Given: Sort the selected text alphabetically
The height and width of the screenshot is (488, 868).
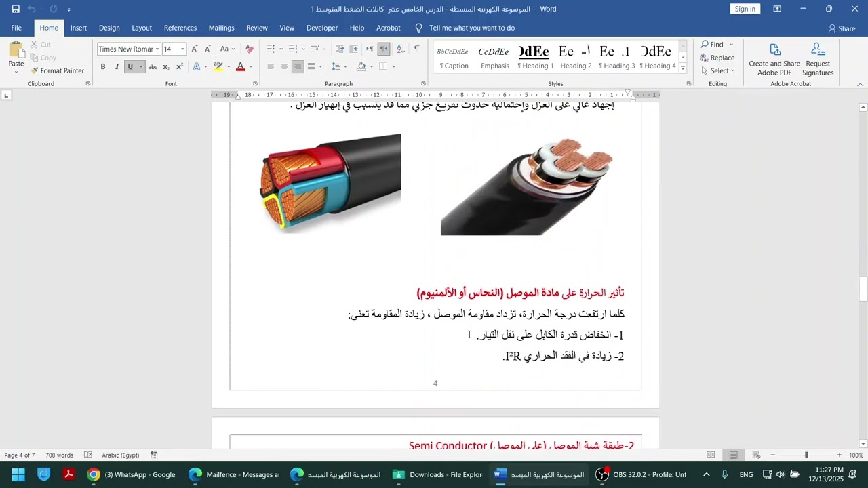Looking at the screenshot, I should tap(401, 49).
